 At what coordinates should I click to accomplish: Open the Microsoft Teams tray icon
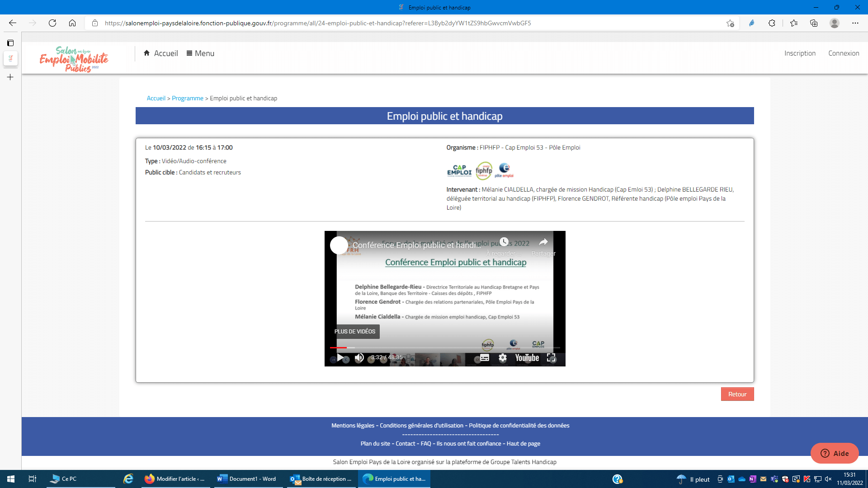[x=774, y=479]
